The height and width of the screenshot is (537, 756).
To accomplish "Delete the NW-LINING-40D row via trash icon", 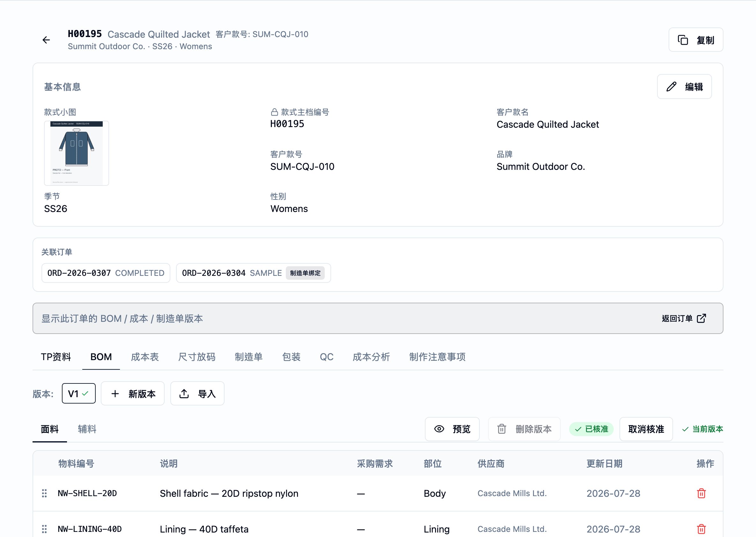I will click(x=701, y=529).
